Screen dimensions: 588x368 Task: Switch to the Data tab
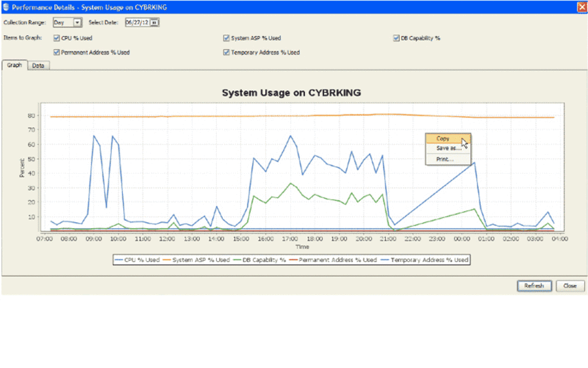[x=39, y=65]
